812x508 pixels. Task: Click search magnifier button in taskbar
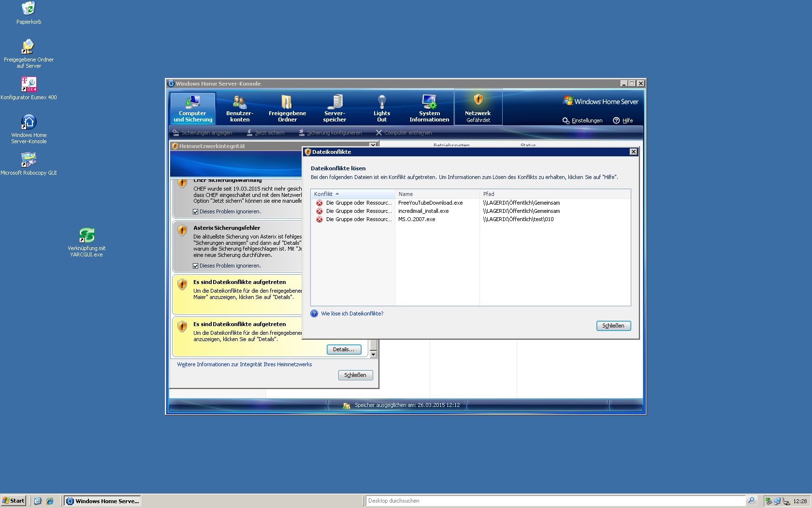(x=751, y=501)
